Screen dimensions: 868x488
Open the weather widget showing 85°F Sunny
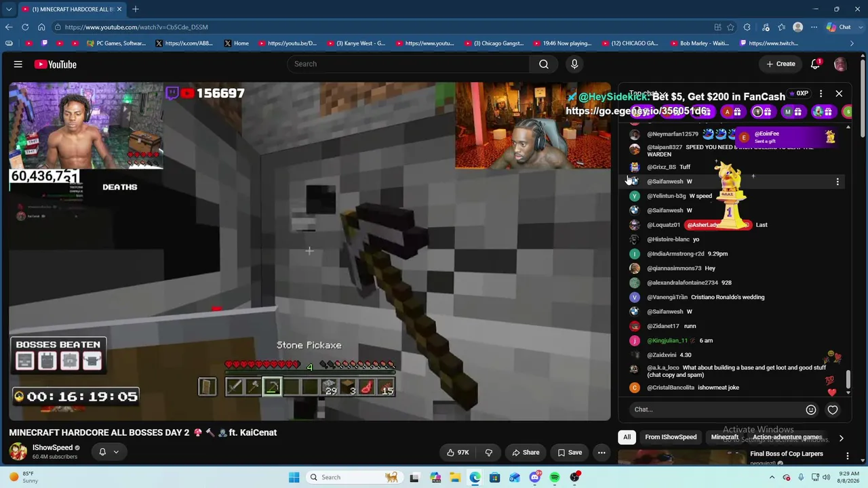tap(23, 477)
